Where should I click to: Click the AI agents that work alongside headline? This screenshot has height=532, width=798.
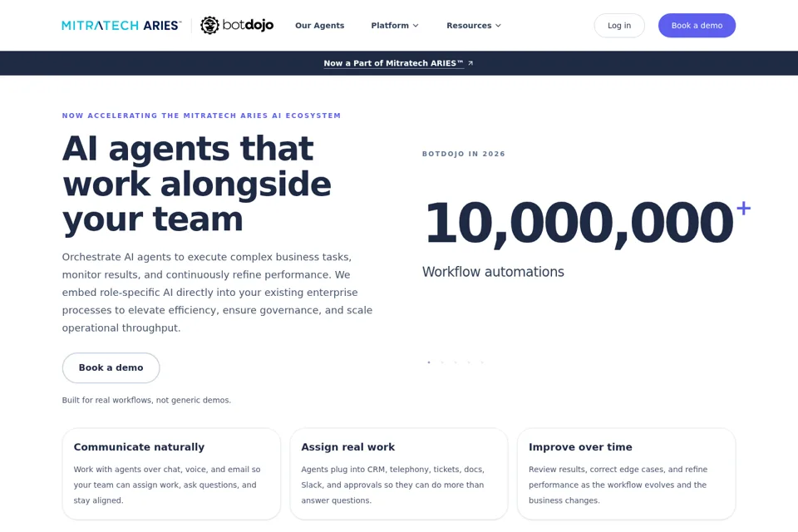[x=196, y=184]
